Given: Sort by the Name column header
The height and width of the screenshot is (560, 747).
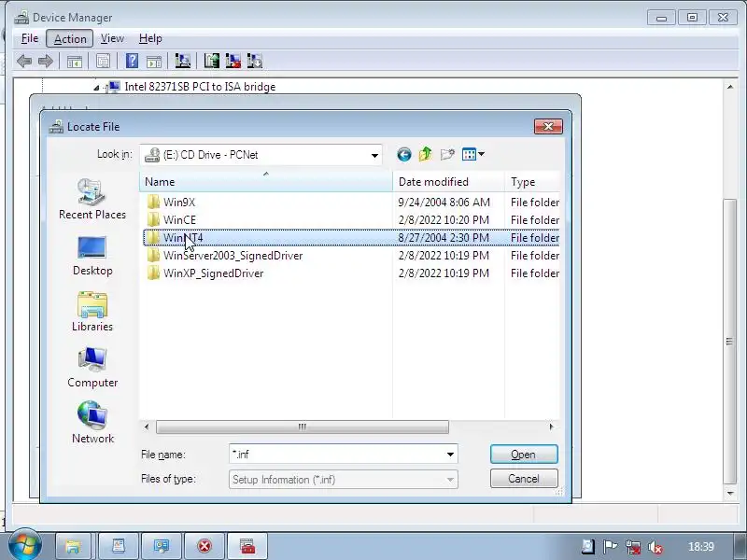Looking at the screenshot, I should (x=266, y=182).
